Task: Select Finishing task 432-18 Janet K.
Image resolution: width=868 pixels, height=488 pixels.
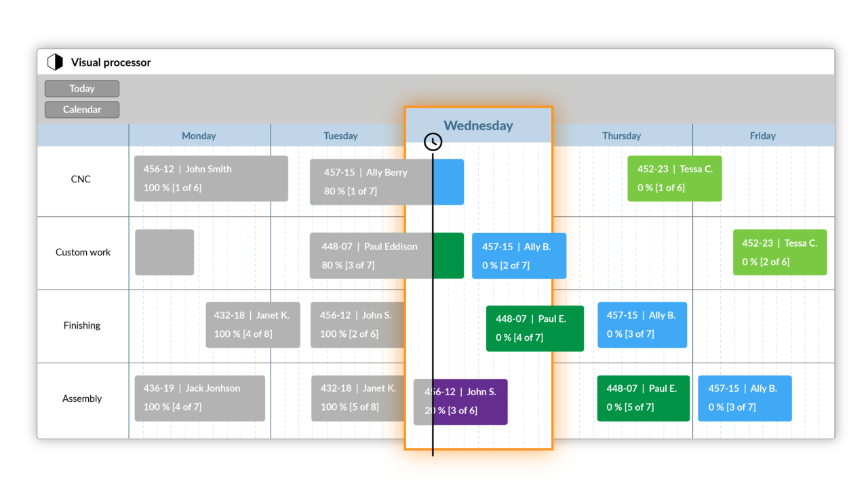Action: click(252, 325)
